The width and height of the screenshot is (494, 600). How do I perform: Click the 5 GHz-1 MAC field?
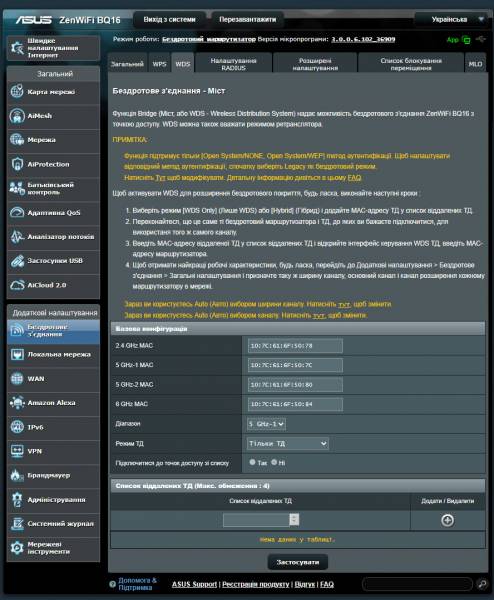click(x=295, y=365)
